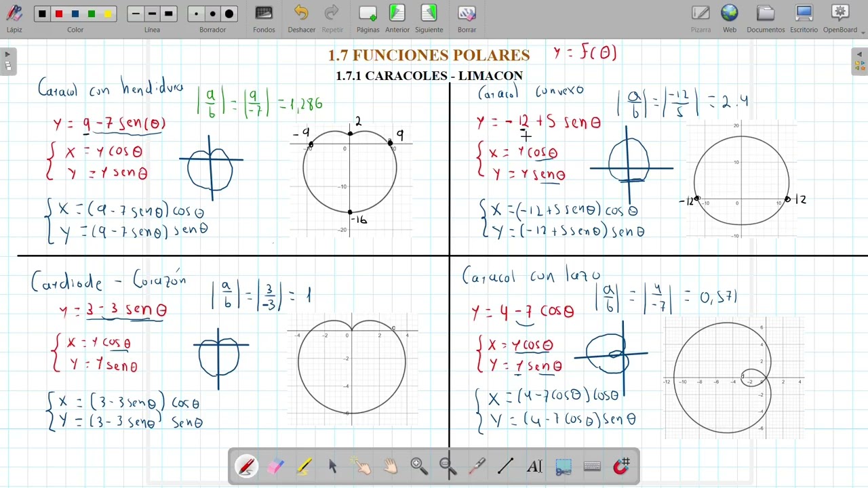Select the hand scroll page tool
This screenshot has width=868, height=488.
[391, 466]
